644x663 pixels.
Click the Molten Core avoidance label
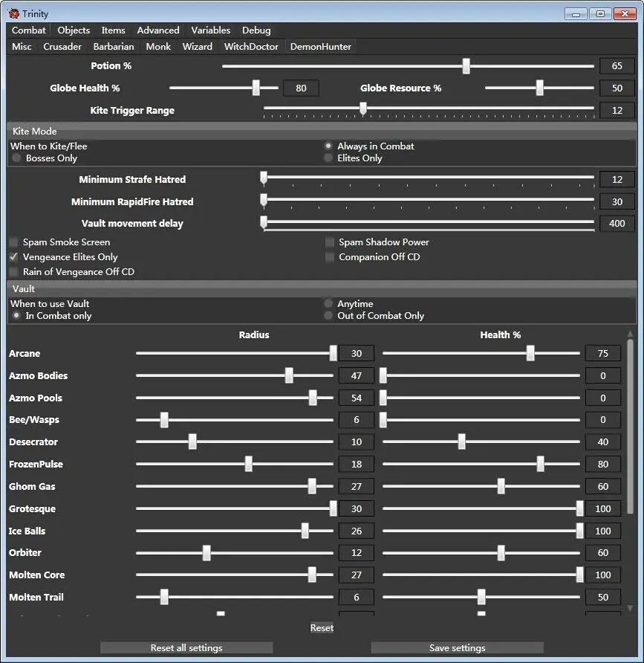click(x=36, y=575)
